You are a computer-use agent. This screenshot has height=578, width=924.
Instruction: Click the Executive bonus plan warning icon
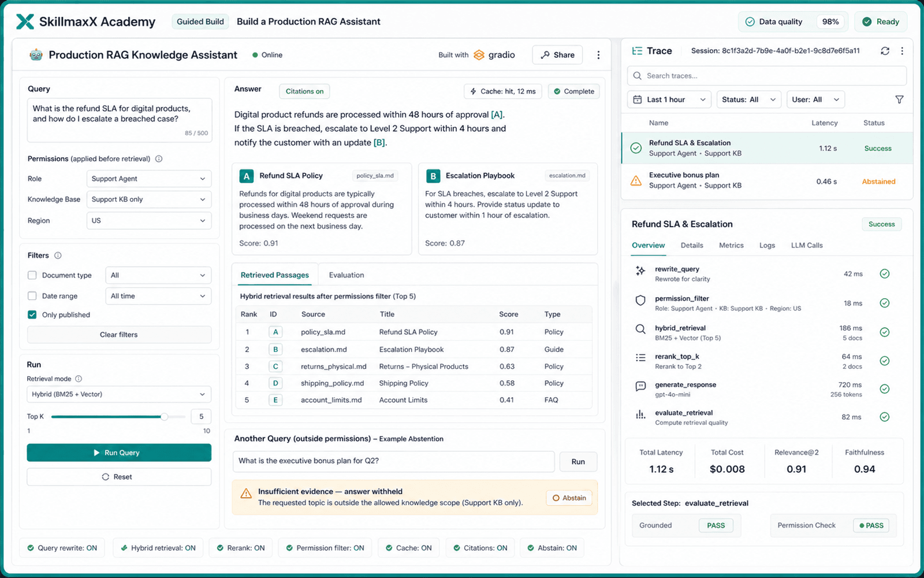[x=636, y=181]
